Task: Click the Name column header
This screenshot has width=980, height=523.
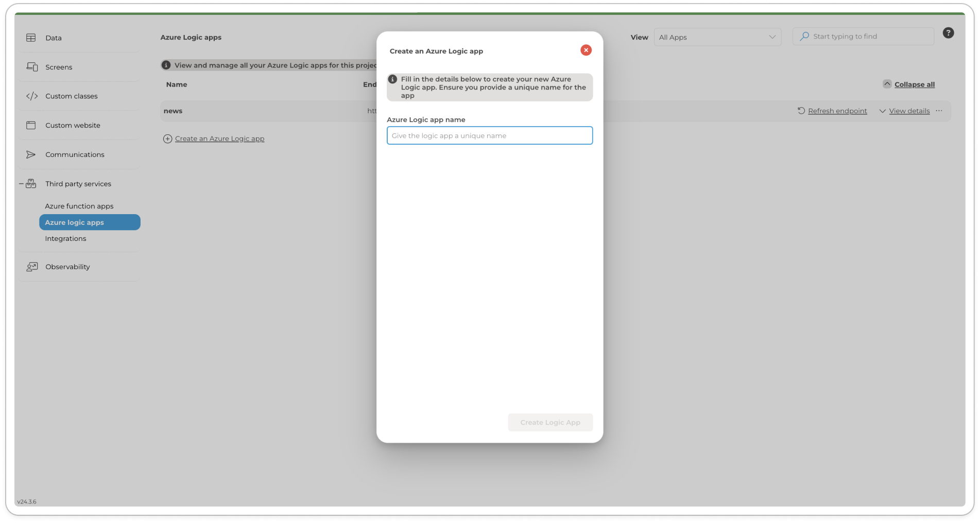Action: 177,84
